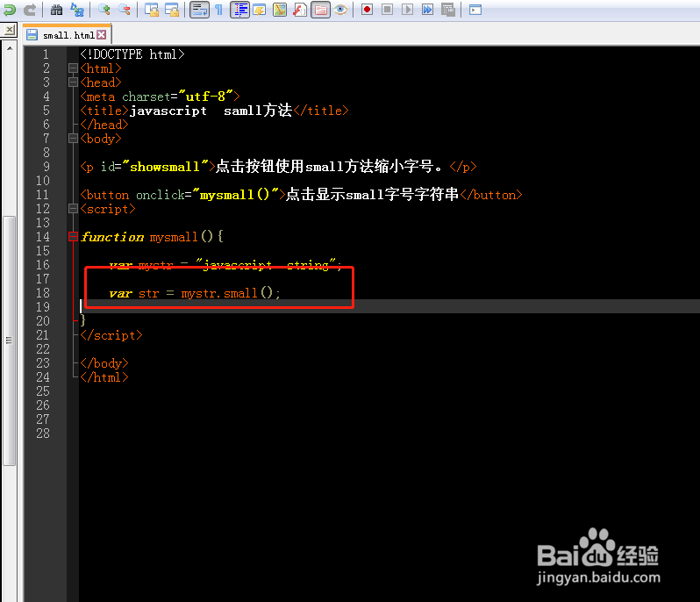The image size is (700, 602).
Task: Switch to the small.html tab
Action: 67,35
